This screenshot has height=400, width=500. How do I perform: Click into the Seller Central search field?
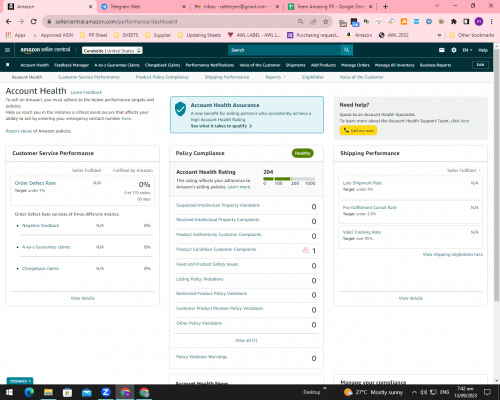(284, 50)
